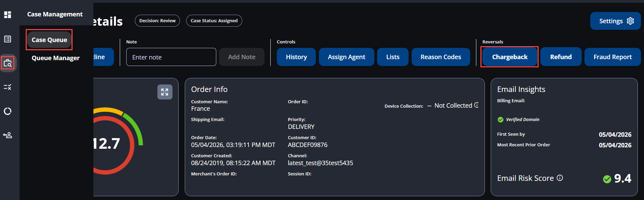This screenshot has width=644, height=200.
Task: Click the Email Risk Score value 9.4
Action: 622,178
